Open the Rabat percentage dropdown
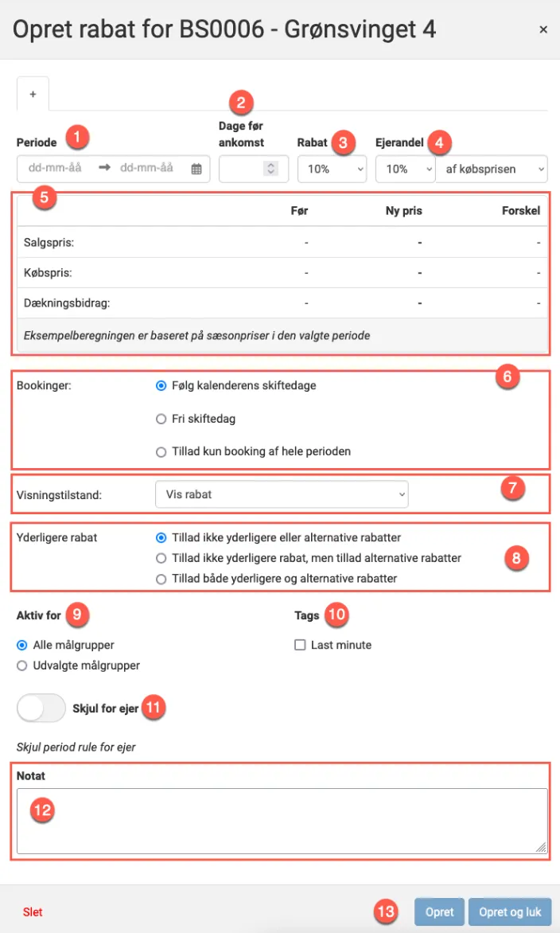 click(x=331, y=169)
